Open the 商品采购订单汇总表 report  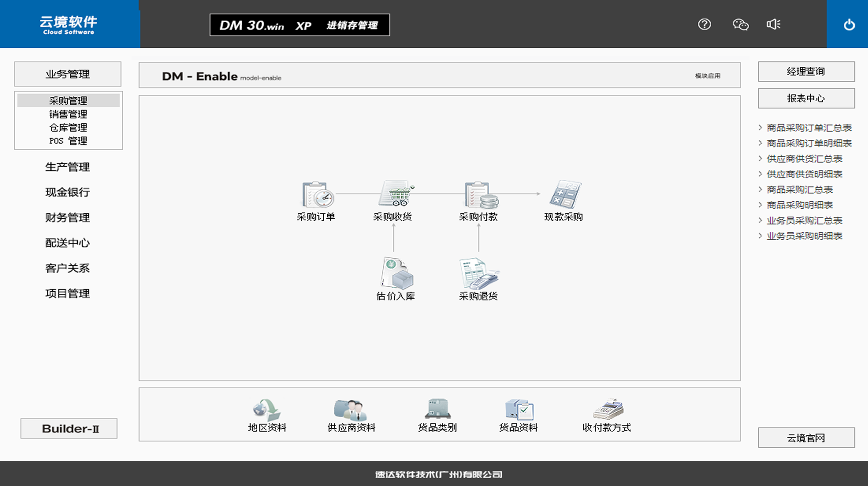809,128
